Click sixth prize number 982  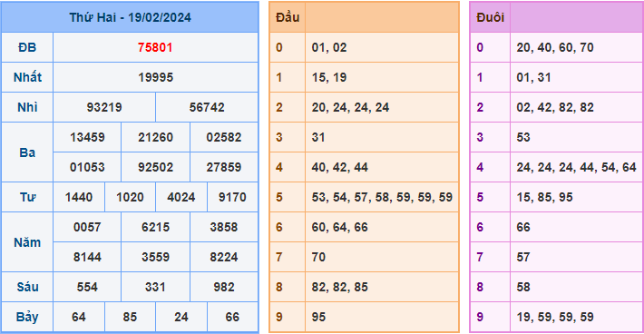224,287
